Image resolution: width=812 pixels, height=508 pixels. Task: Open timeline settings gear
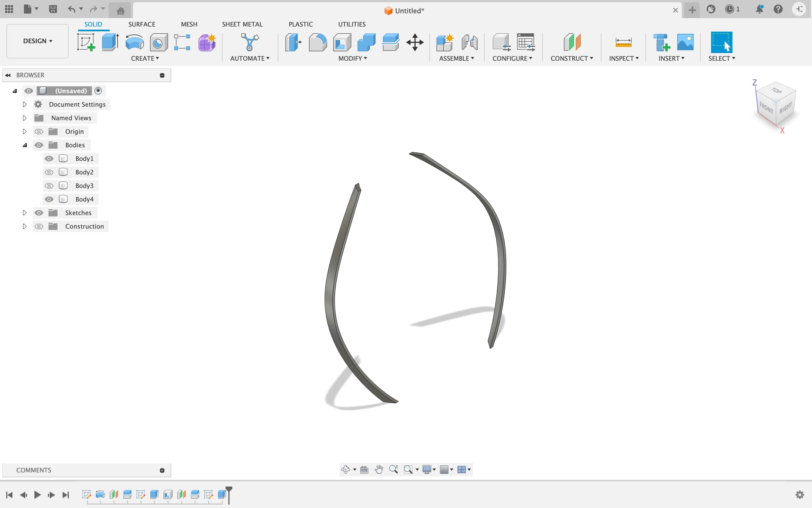[800, 494]
